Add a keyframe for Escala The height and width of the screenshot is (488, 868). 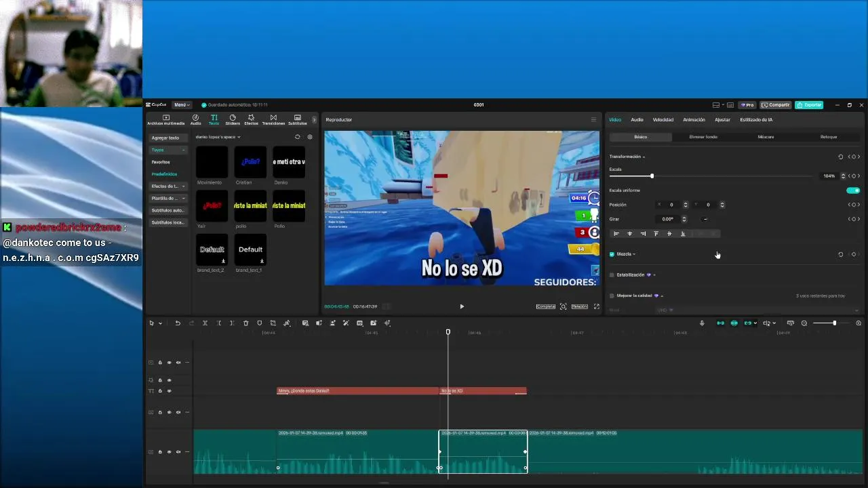pos(854,176)
